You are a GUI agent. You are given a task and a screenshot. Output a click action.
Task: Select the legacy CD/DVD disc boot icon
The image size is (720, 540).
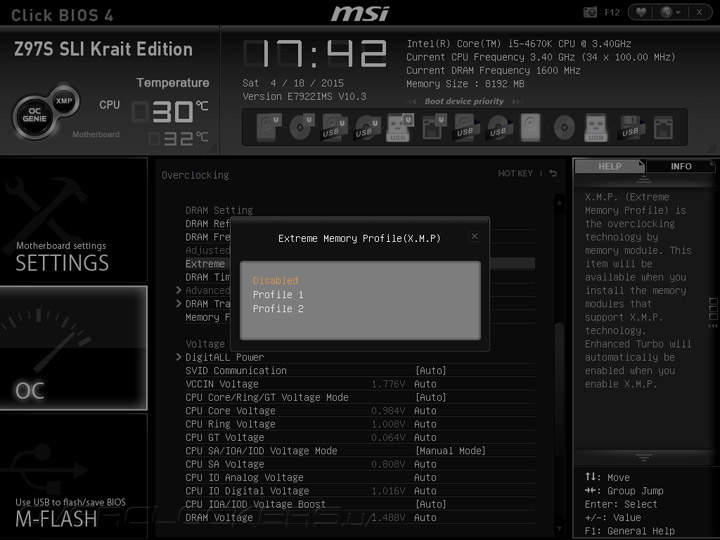564,127
